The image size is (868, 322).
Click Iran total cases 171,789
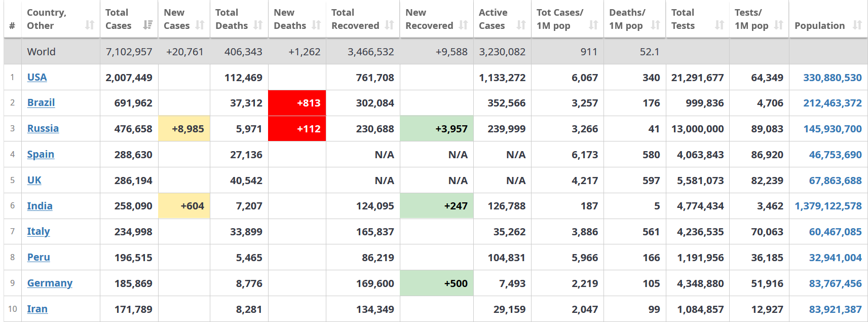point(133,309)
